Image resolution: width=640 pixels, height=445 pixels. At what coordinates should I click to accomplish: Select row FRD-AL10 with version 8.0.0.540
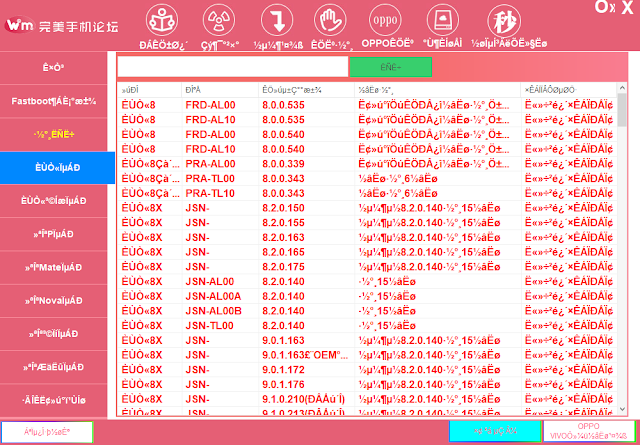click(x=367, y=149)
